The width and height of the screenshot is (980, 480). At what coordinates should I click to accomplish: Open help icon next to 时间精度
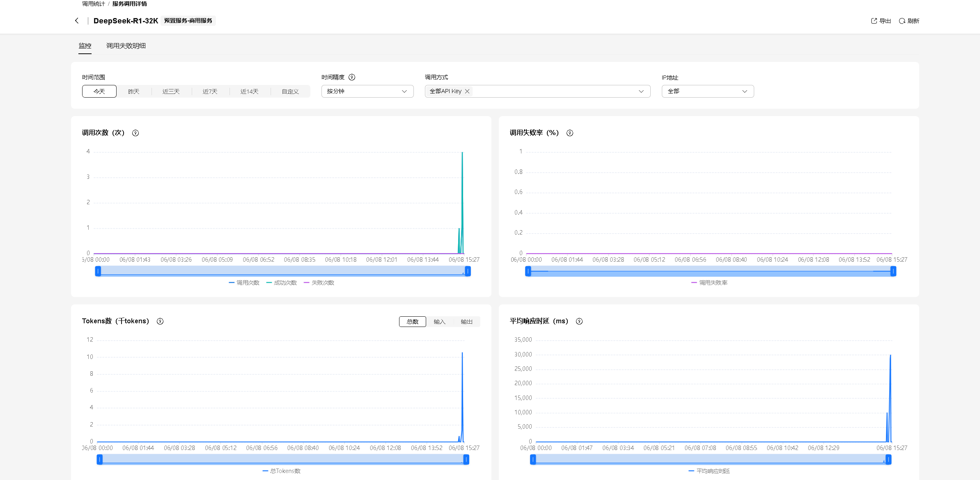[x=352, y=77]
